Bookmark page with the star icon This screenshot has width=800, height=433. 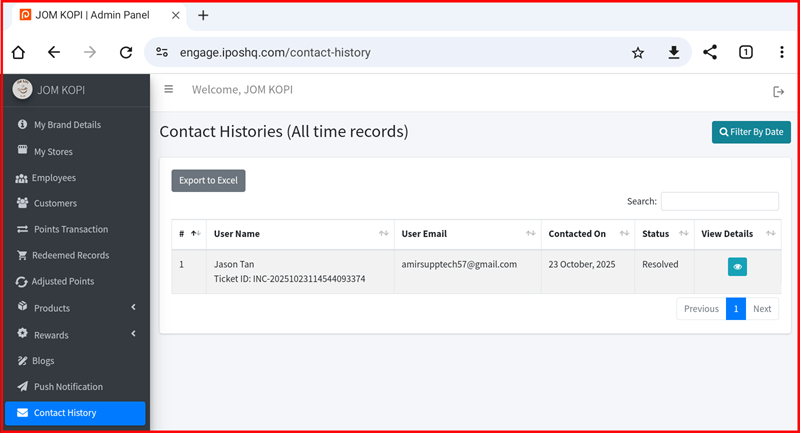(638, 53)
